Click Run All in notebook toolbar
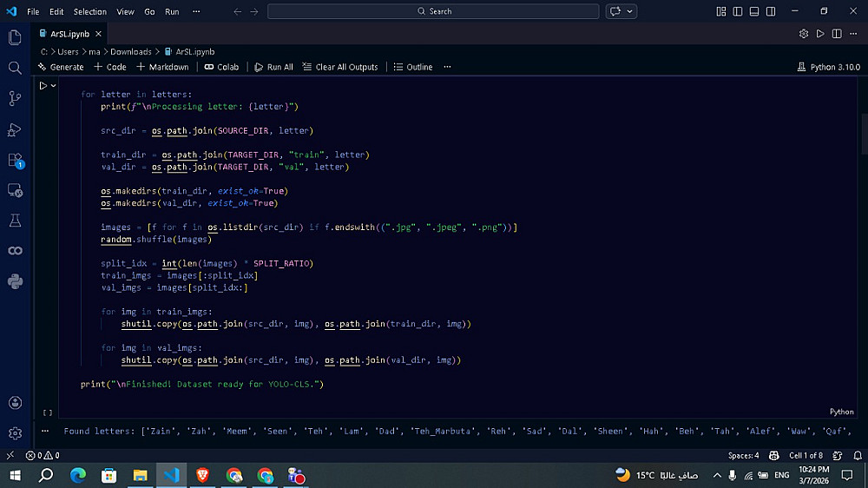 click(273, 67)
